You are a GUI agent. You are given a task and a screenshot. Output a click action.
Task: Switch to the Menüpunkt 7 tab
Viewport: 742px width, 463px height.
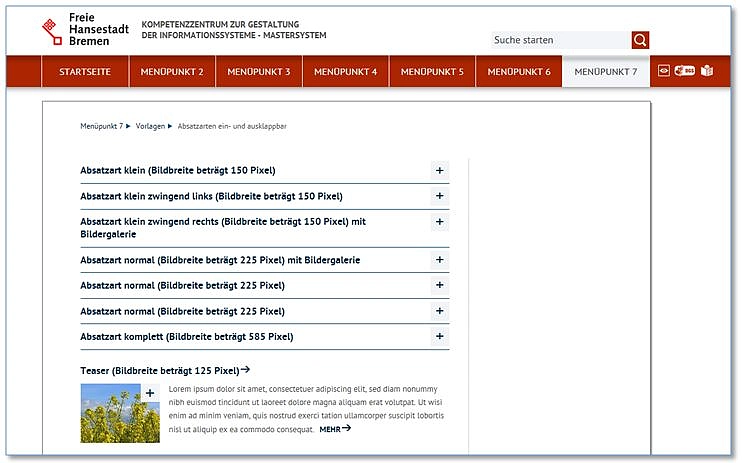(605, 72)
